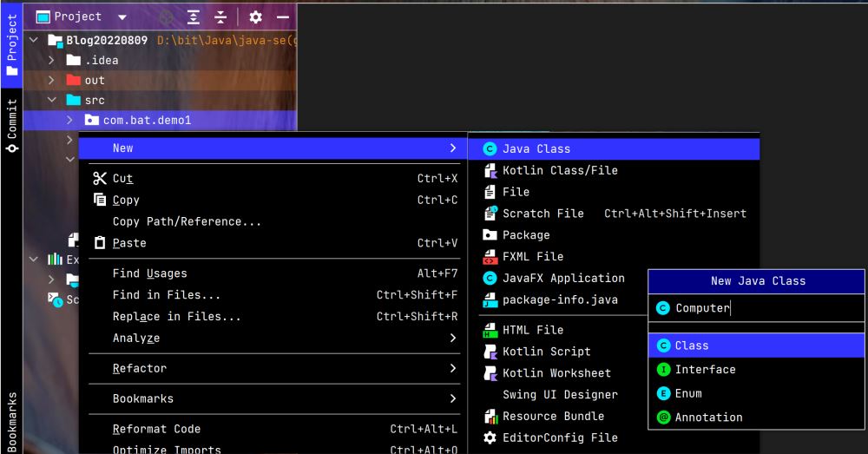Click the Paste clipboard icon
The image size is (868, 454).
point(99,243)
